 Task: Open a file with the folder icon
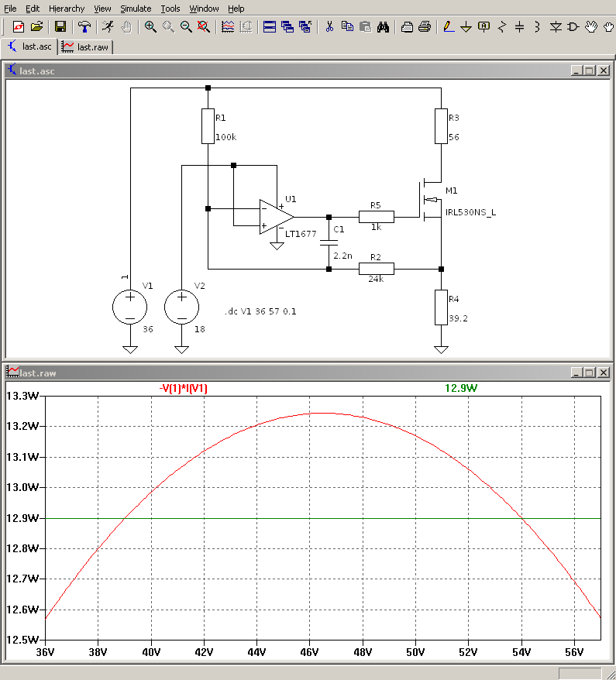click(37, 27)
